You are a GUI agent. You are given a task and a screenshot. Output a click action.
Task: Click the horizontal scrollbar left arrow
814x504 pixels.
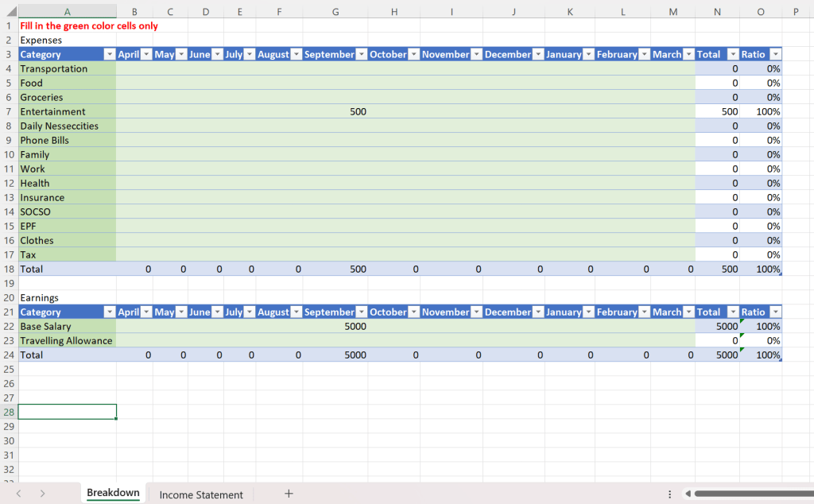(688, 494)
